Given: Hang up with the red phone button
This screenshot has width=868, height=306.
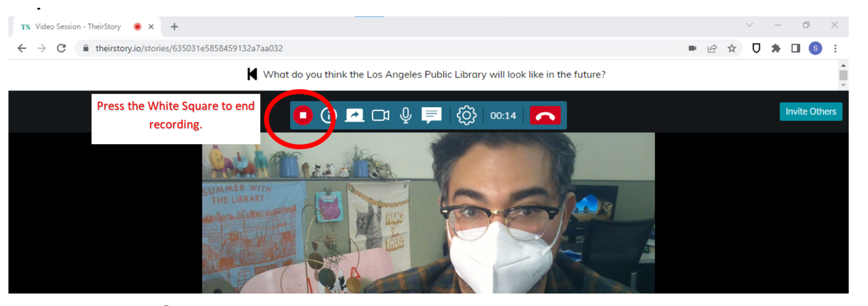Looking at the screenshot, I should click(545, 116).
